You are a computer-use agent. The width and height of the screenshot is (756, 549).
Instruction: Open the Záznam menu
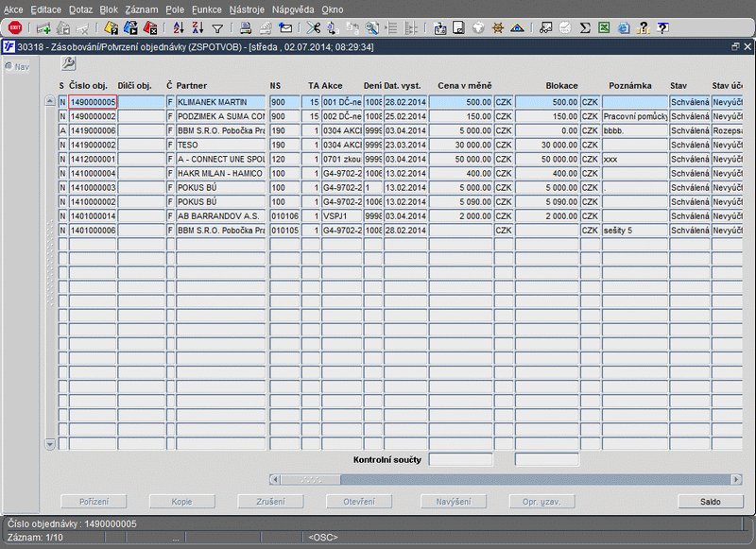click(x=142, y=9)
